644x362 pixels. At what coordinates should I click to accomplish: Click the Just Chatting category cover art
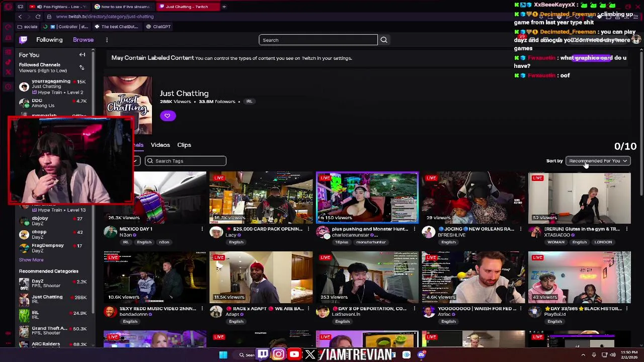click(128, 105)
